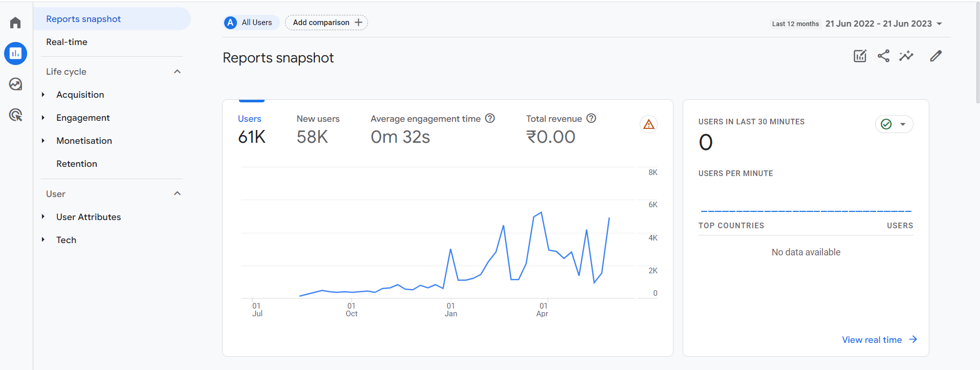
Task: Click the USERS column header in realtime card
Action: pos(900,226)
